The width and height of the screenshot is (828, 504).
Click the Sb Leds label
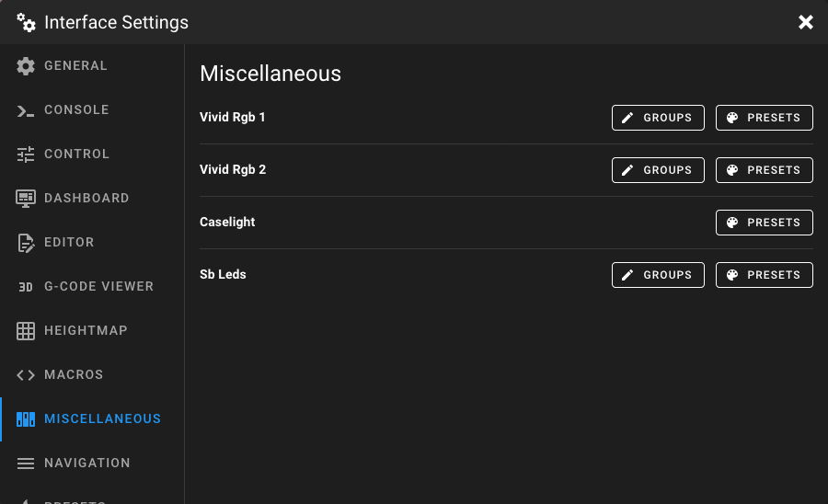pos(223,274)
